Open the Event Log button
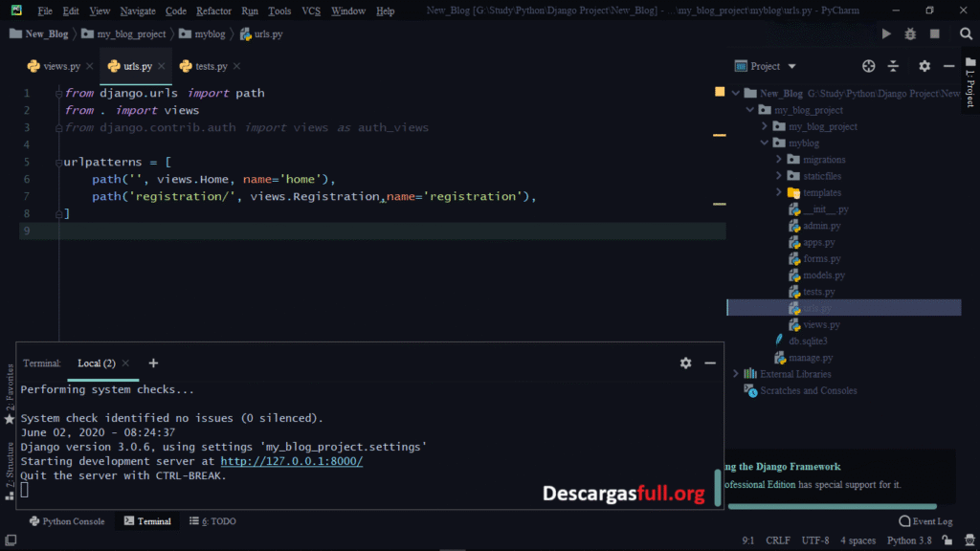 [925, 521]
